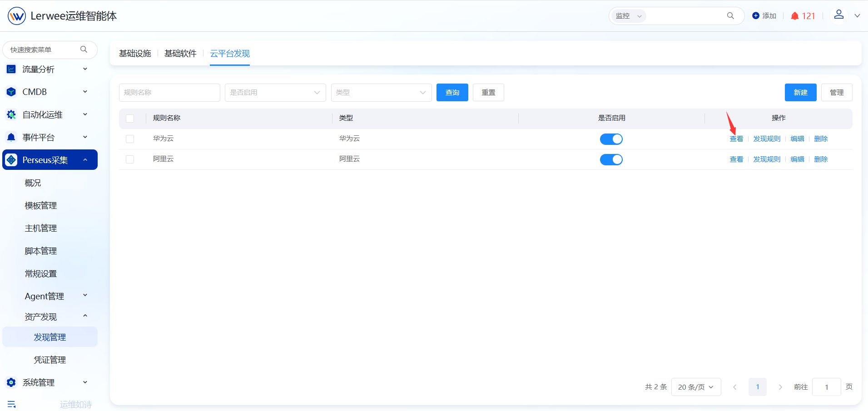This screenshot has width=868, height=411.
Task: Open the 脚本管理 menu item
Action: pos(41,251)
